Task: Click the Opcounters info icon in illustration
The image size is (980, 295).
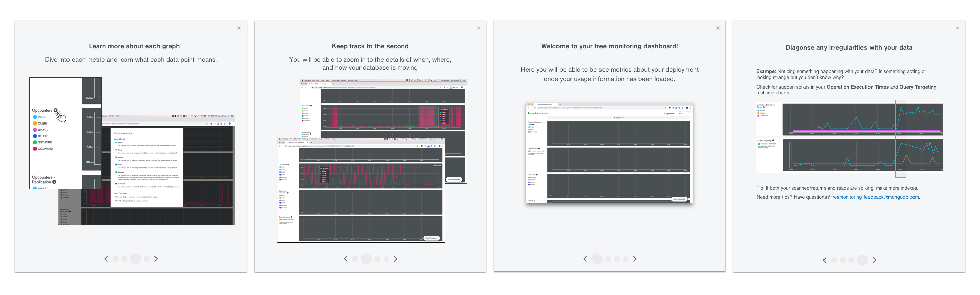Action: [55, 111]
